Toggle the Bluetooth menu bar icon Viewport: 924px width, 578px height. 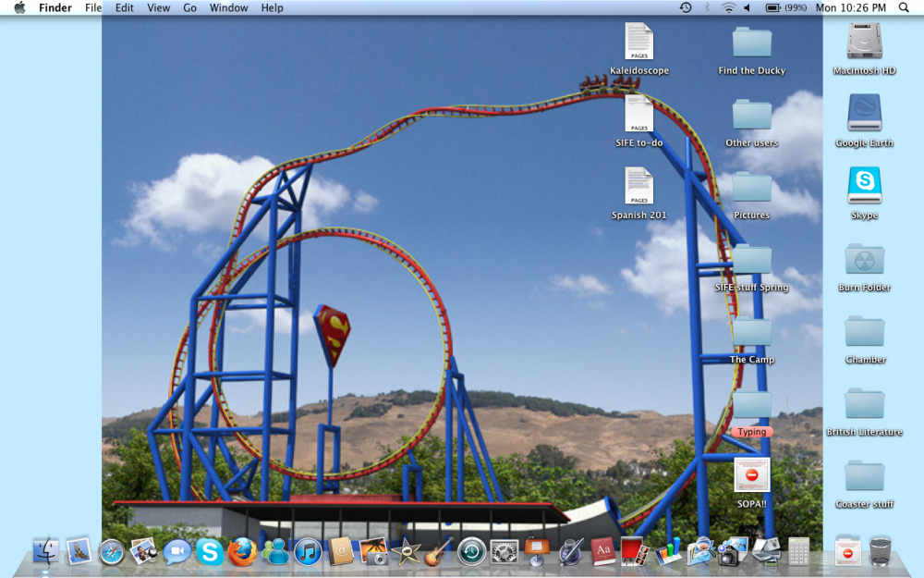(708, 7)
